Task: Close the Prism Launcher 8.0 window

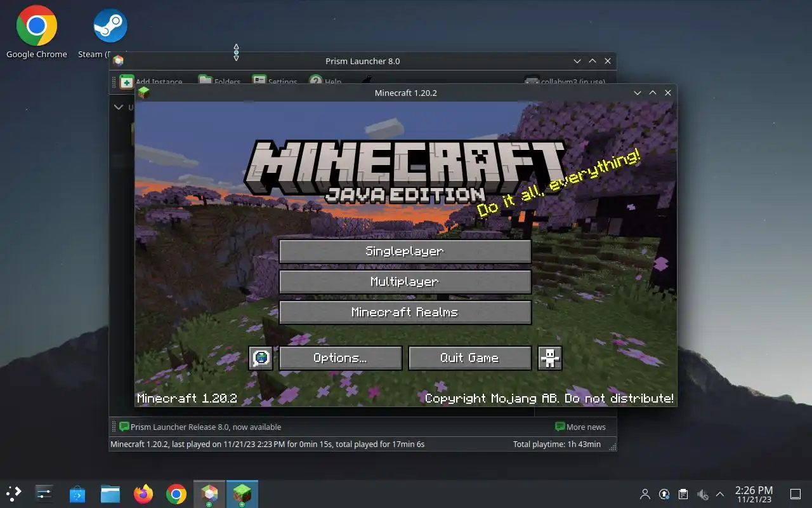Action: (x=608, y=61)
